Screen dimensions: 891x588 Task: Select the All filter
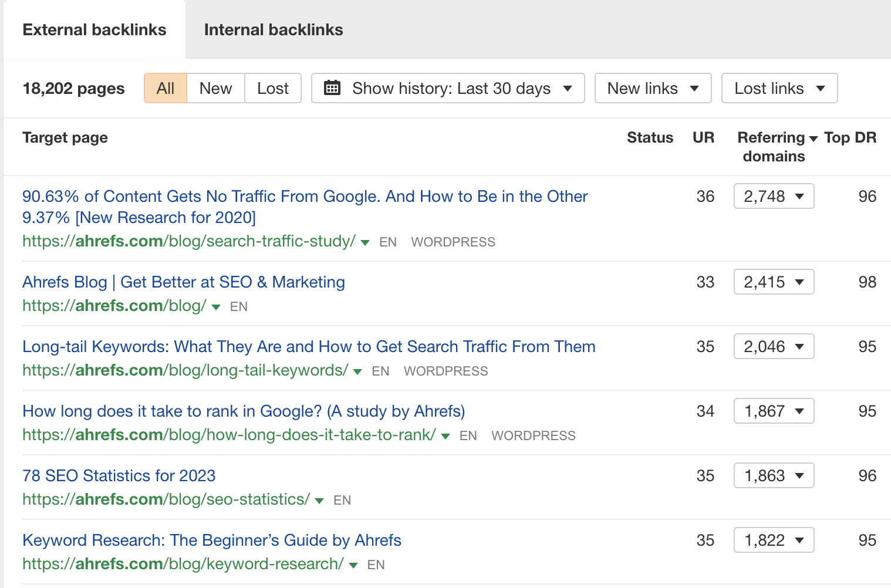tap(166, 88)
